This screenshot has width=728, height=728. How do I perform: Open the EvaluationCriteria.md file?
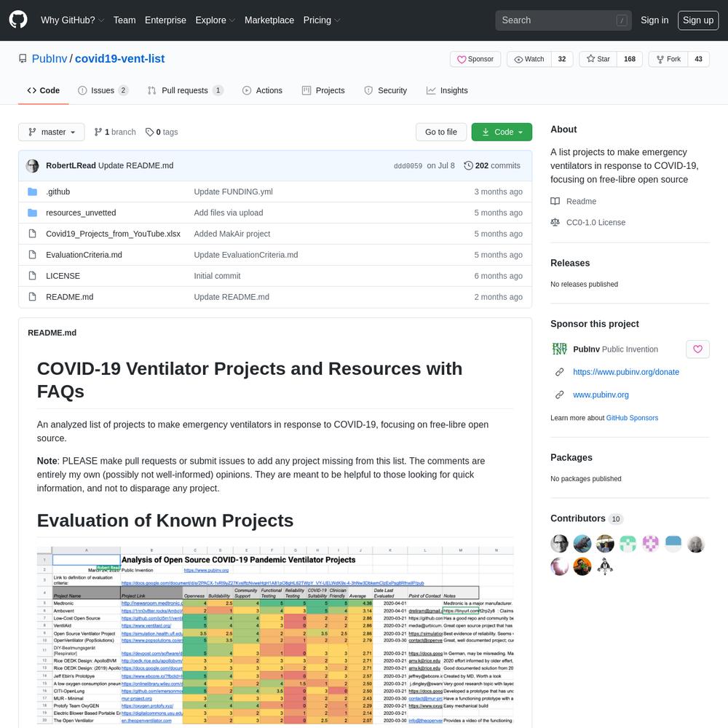[x=84, y=255]
